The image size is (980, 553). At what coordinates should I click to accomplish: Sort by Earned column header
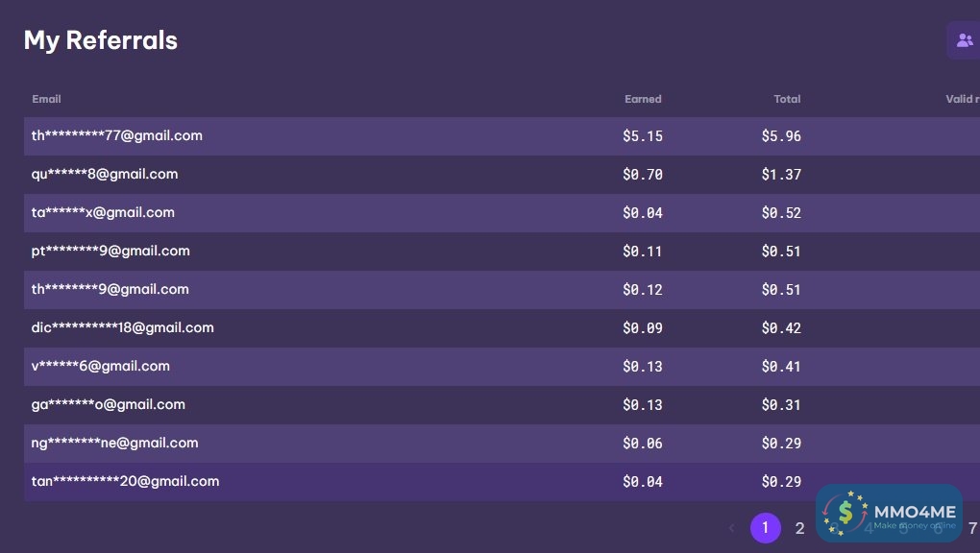tap(643, 99)
